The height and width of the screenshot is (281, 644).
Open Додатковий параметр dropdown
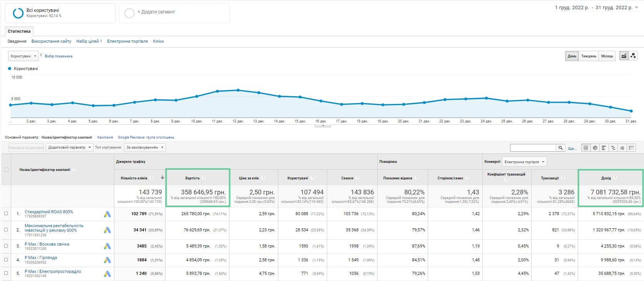[x=70, y=147]
